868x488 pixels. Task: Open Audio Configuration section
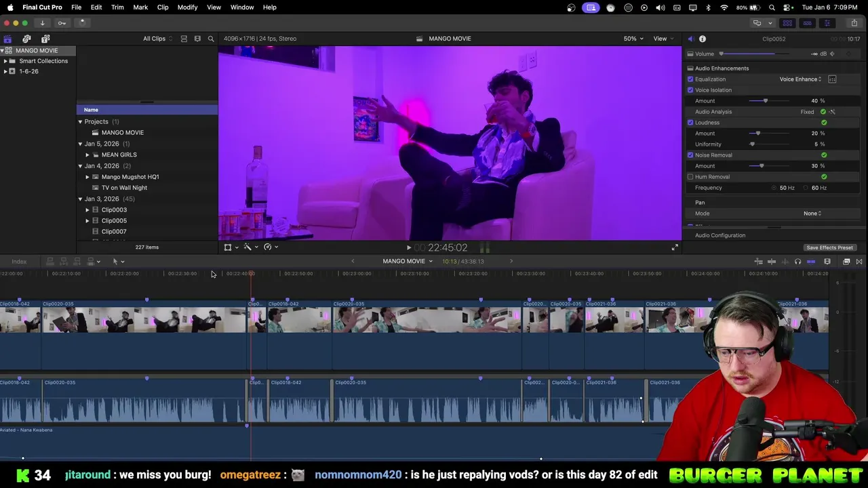click(x=720, y=235)
